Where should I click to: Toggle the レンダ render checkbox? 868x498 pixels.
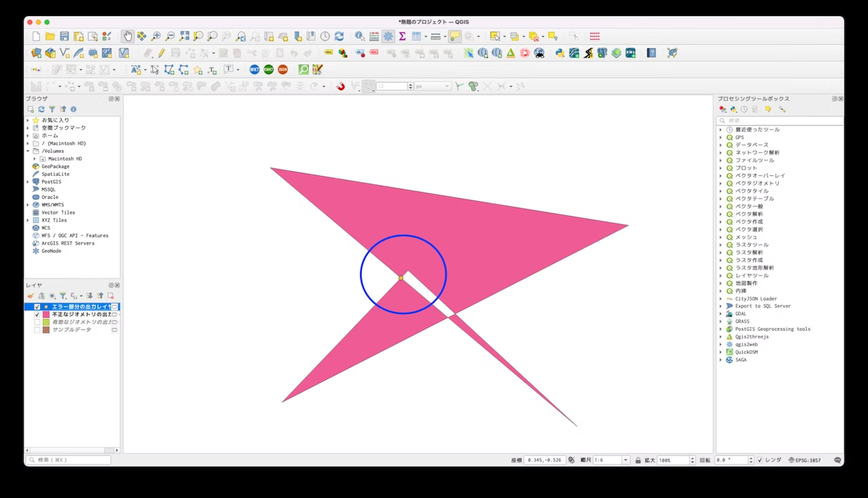click(x=759, y=460)
